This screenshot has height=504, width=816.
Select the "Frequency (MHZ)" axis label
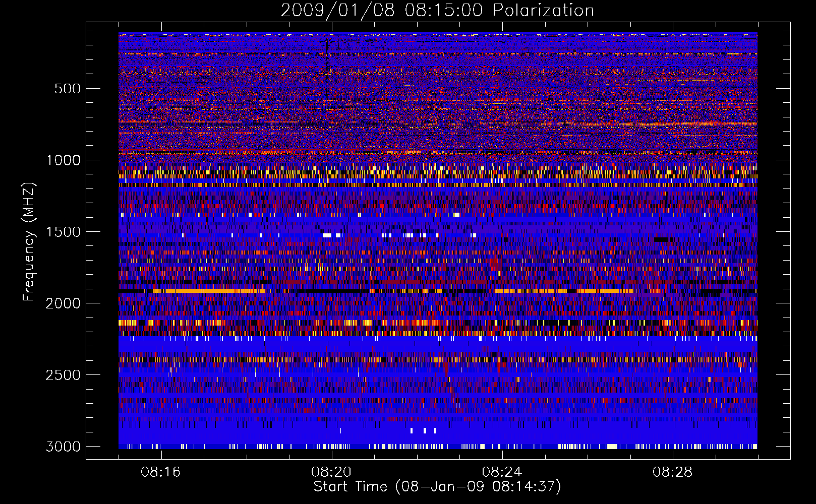(x=29, y=242)
